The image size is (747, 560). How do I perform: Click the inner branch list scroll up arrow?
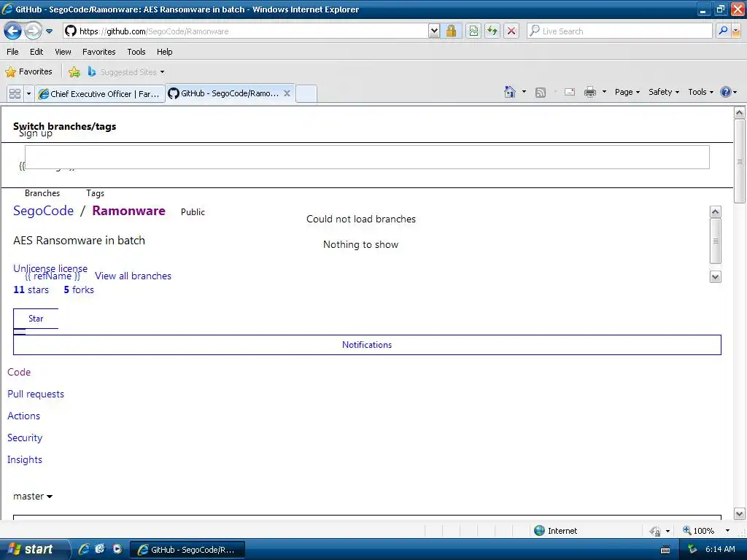715,212
